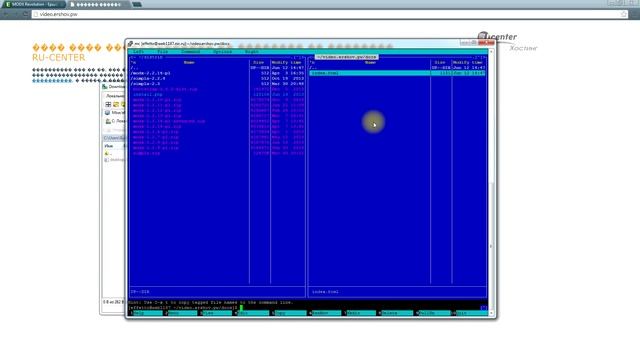Click the left panel history arrow in mc
Viewport: 640px width, 360px height.
coord(132,58)
